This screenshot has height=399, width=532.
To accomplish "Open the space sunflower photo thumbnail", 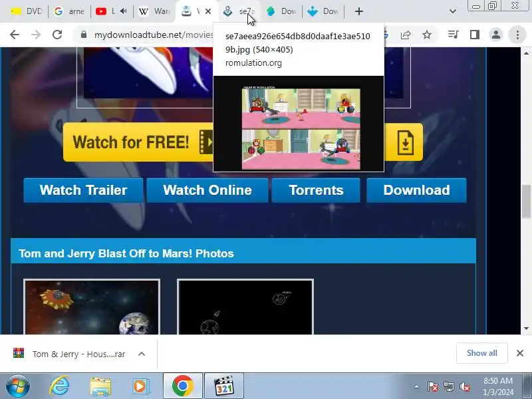I will coord(92,307).
